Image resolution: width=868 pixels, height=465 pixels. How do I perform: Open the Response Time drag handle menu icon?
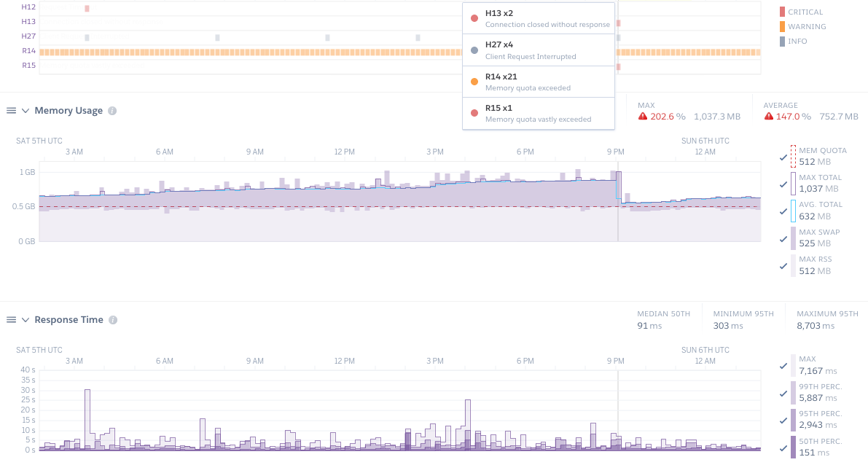11,320
